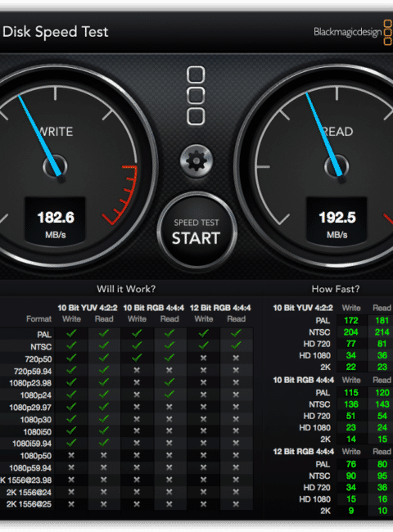Click 12 Bit RGB HD 1080 read value 16
The height and width of the screenshot is (532, 393).
coord(382,499)
